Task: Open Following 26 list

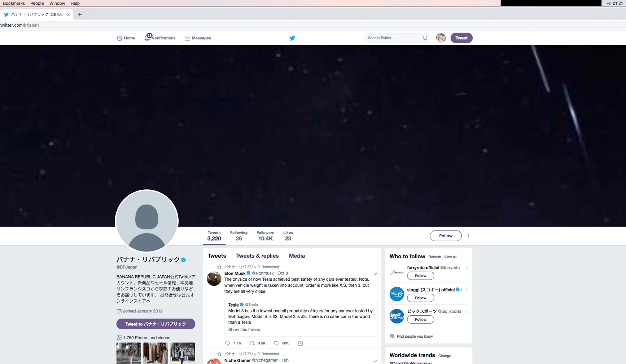Action: pyautogui.click(x=238, y=236)
